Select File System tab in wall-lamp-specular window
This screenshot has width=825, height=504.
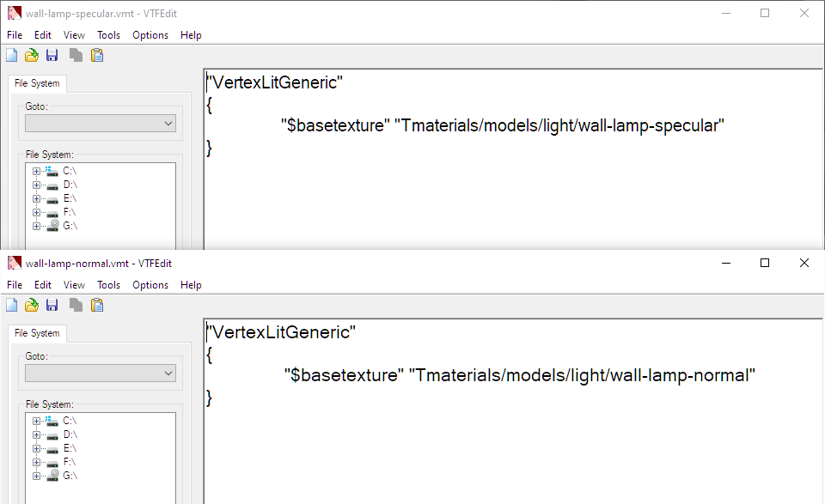37,83
